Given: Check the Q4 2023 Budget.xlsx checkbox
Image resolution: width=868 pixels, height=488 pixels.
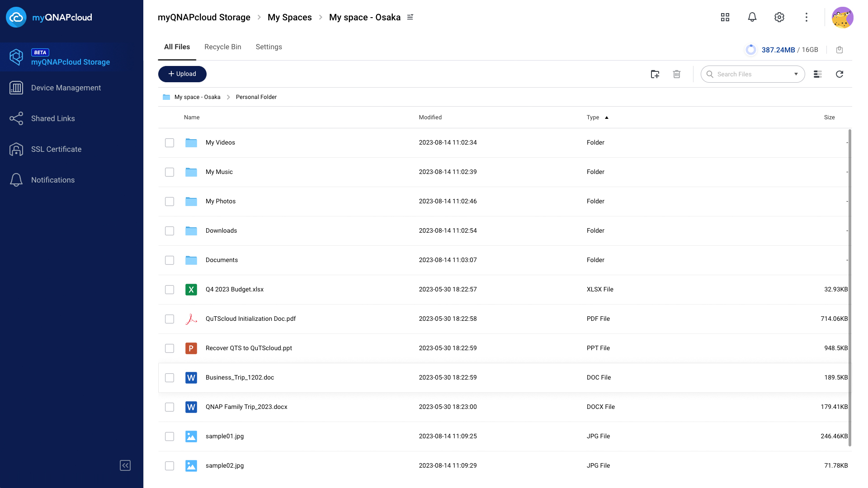Looking at the screenshot, I should pos(170,290).
